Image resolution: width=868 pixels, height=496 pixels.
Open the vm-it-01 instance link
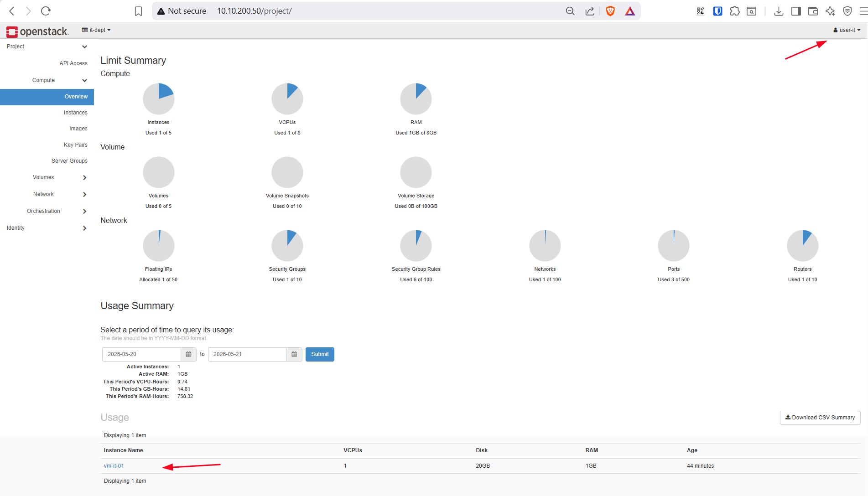114,466
